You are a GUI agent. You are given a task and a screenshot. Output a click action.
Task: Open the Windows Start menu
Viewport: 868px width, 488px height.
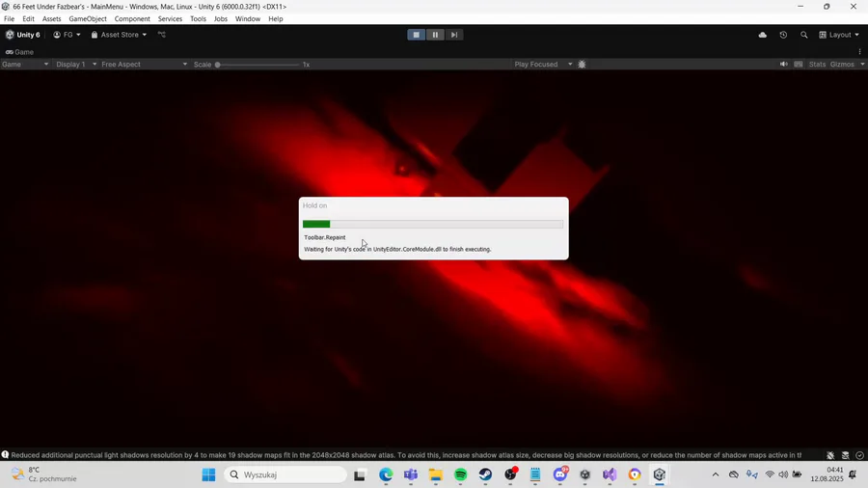208,474
